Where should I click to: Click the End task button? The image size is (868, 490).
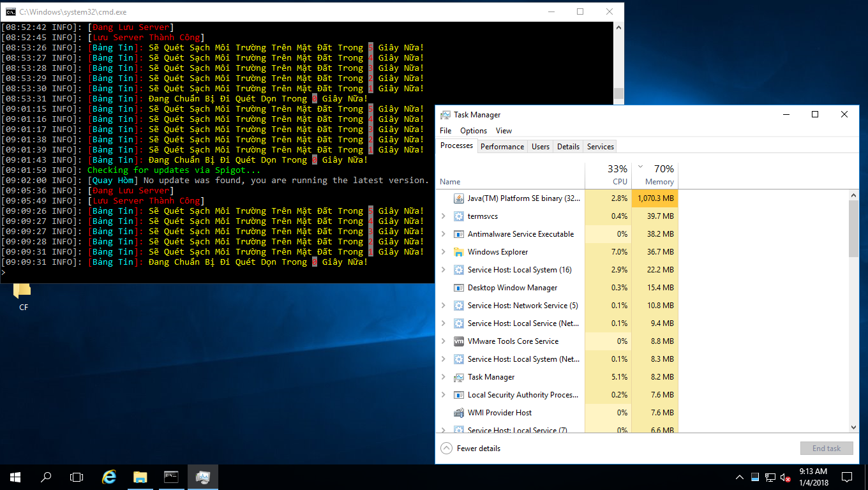coord(826,449)
